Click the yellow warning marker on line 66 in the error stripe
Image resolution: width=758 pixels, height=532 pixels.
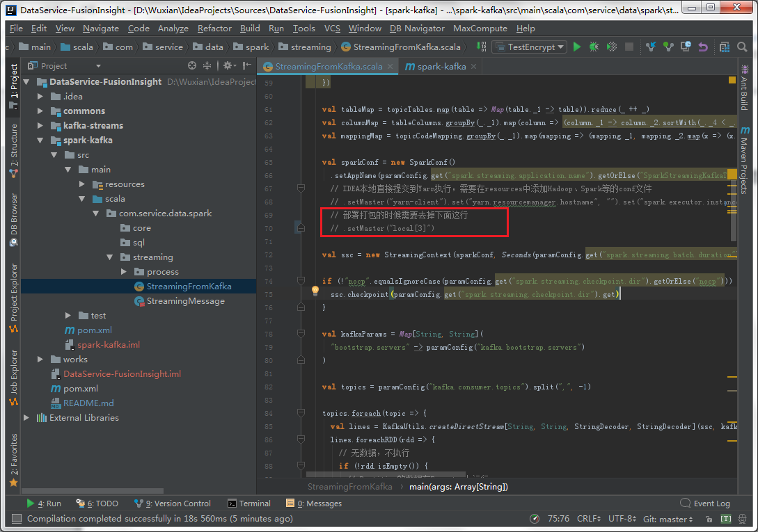[x=732, y=174]
